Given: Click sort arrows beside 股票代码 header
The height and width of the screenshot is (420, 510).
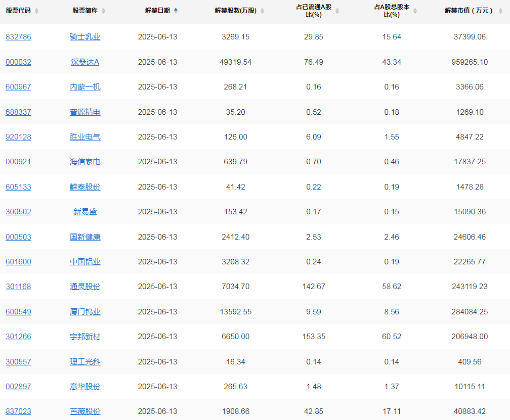Looking at the screenshot, I should [x=36, y=11].
